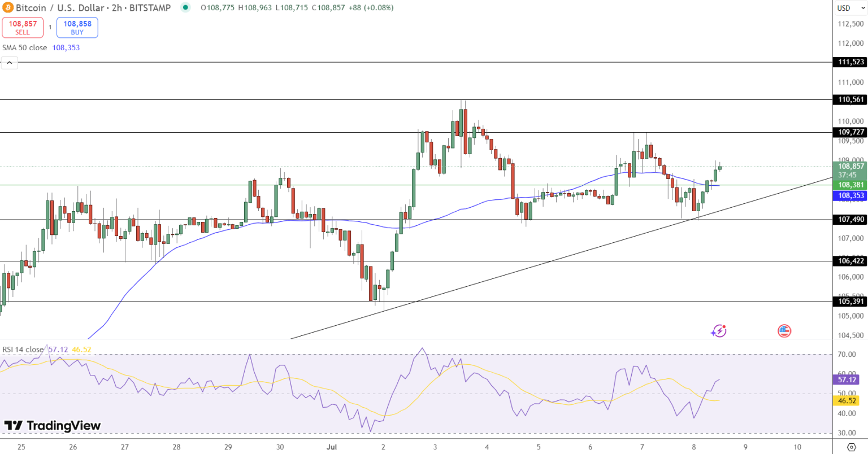The height and width of the screenshot is (454, 868).
Task: Collapse the legend using the chevron arrow
Action: [9, 62]
